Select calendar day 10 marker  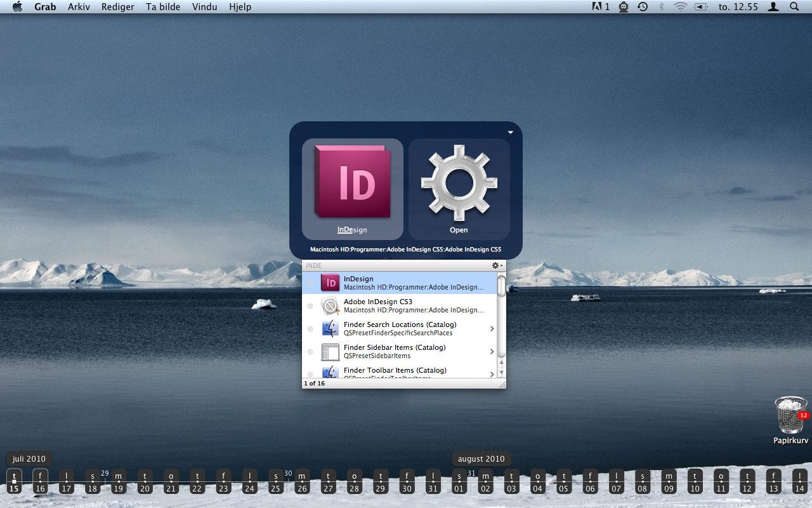(695, 482)
